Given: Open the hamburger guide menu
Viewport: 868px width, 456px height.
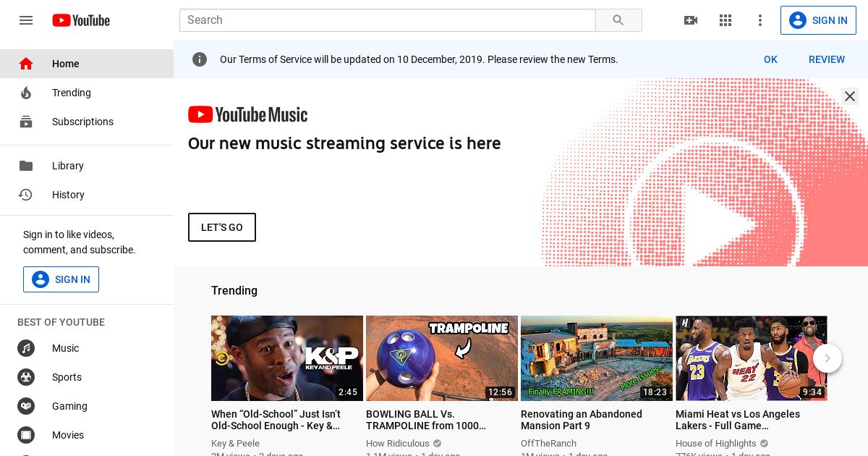Looking at the screenshot, I should [x=26, y=20].
